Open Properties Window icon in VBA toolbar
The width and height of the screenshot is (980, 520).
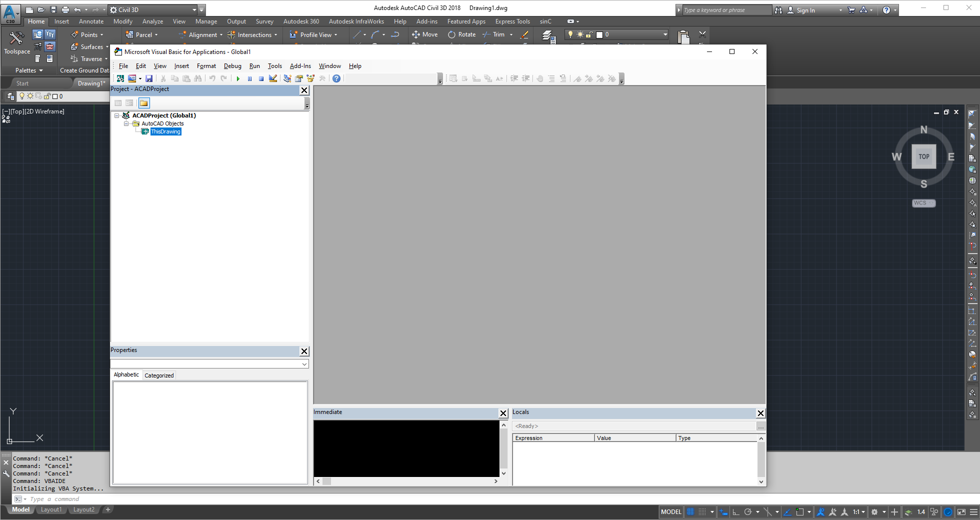click(x=299, y=78)
